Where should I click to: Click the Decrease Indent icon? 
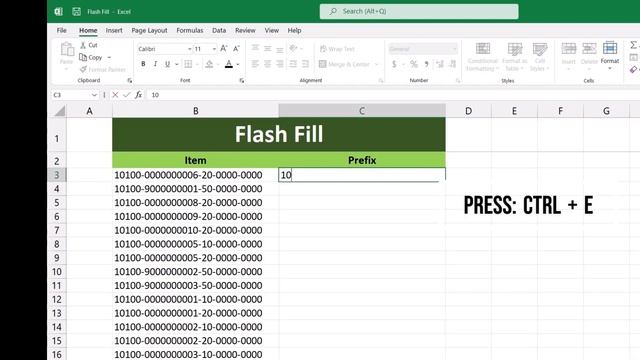click(x=293, y=64)
